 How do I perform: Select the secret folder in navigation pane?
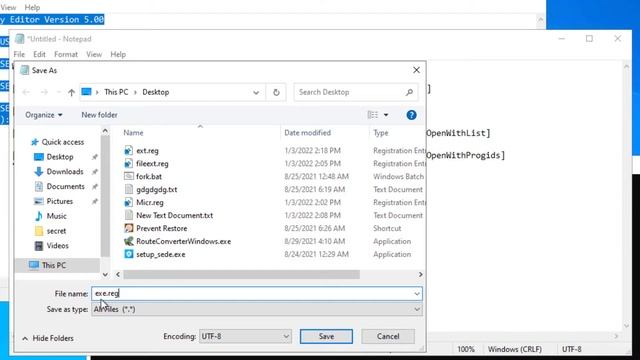point(56,231)
